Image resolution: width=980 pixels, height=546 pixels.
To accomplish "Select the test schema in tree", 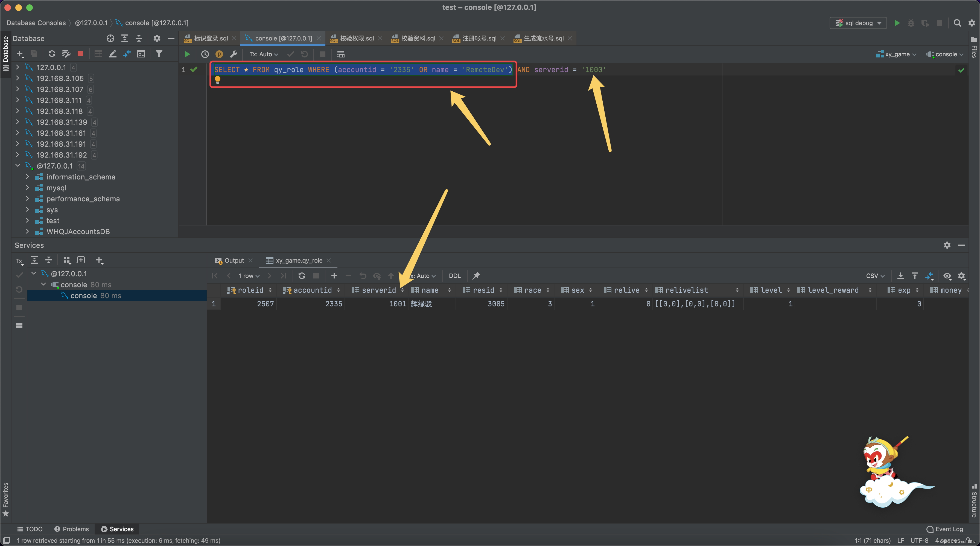I will pyautogui.click(x=52, y=220).
